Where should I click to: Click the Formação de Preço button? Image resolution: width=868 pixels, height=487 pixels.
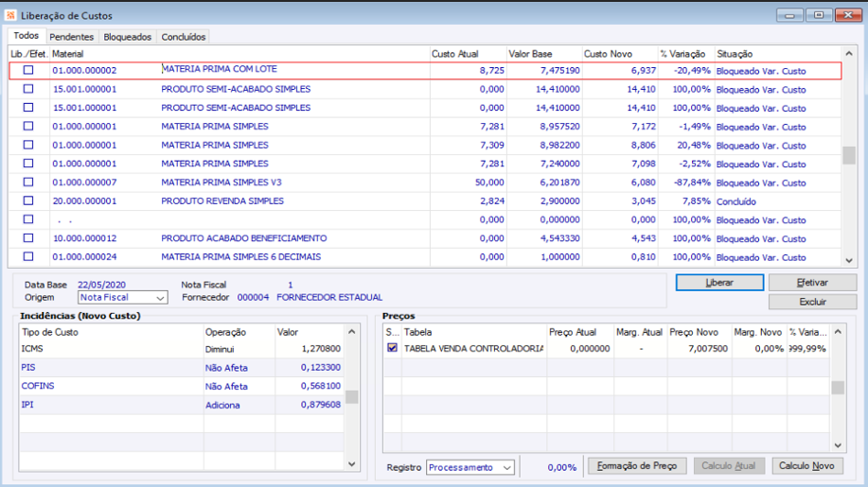(637, 466)
